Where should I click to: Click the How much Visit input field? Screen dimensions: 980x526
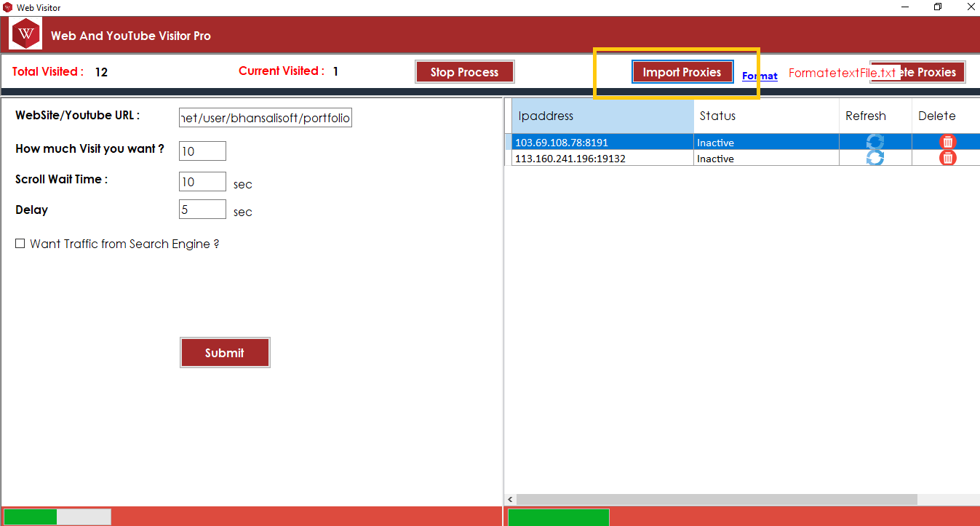click(x=202, y=151)
